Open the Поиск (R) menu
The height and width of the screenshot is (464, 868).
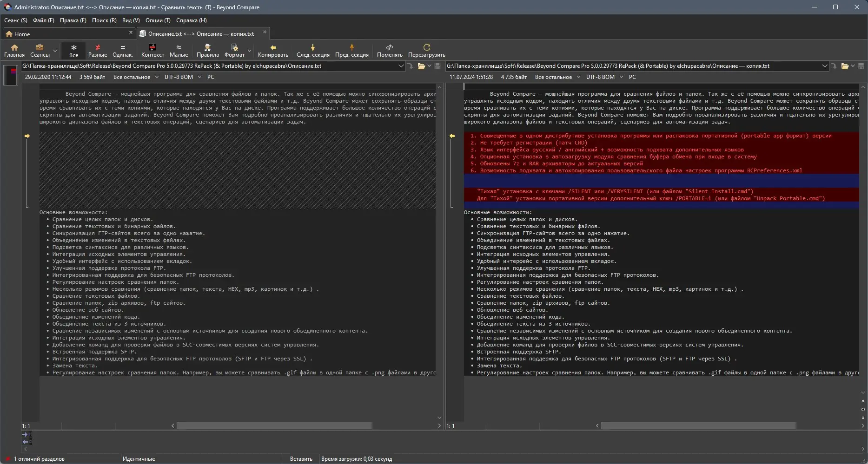104,20
